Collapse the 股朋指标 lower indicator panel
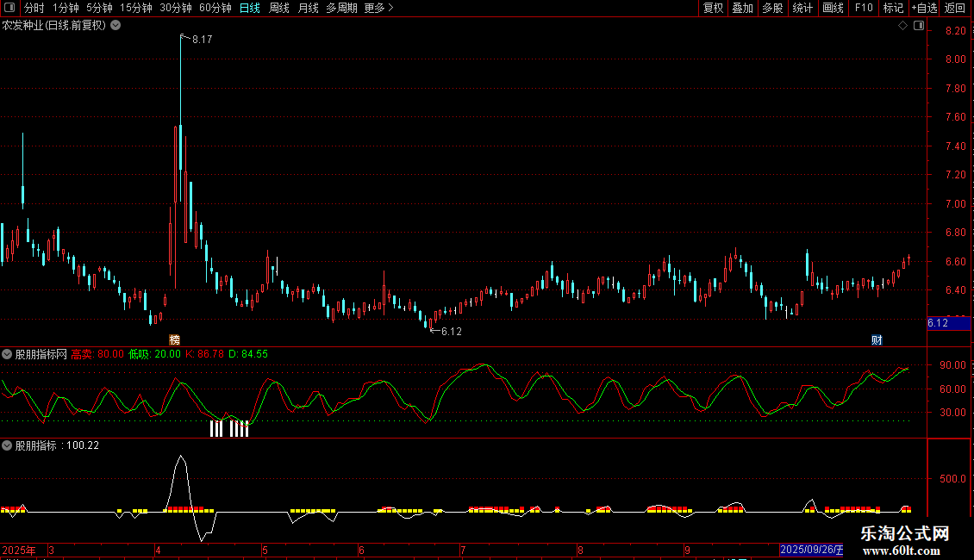This screenshot has height=560, width=974. 7,445
